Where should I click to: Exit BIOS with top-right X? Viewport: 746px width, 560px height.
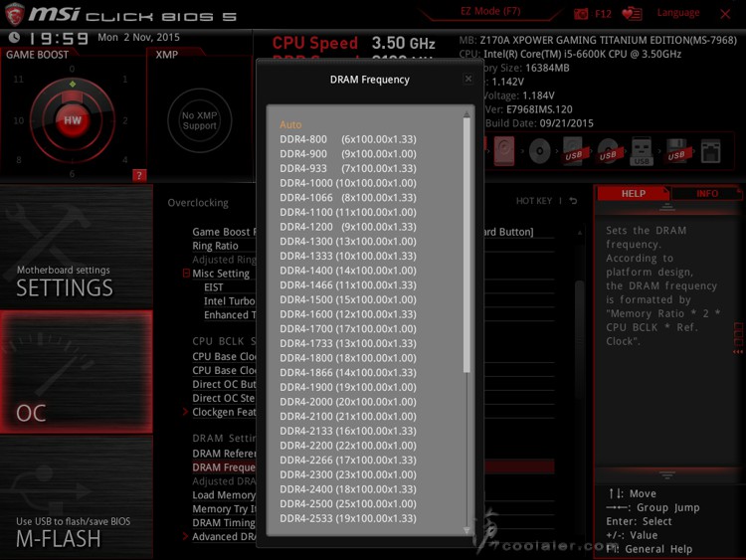click(x=725, y=14)
